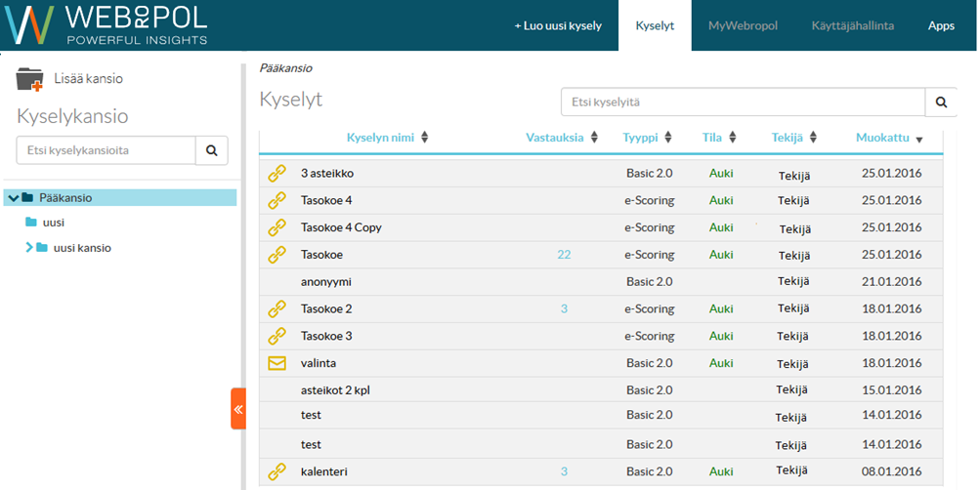
Task: Click the link icon for 3 asteikko
Action: point(277,173)
